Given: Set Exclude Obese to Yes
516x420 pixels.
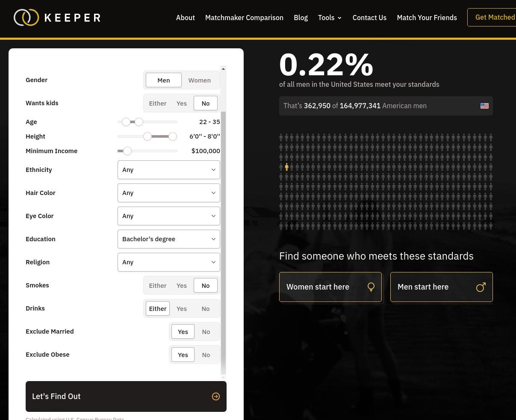Looking at the screenshot, I should pos(183,355).
